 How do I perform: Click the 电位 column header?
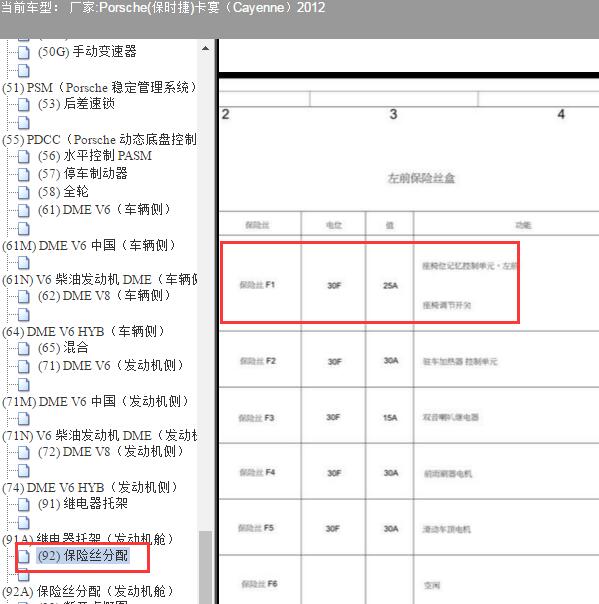(334, 225)
